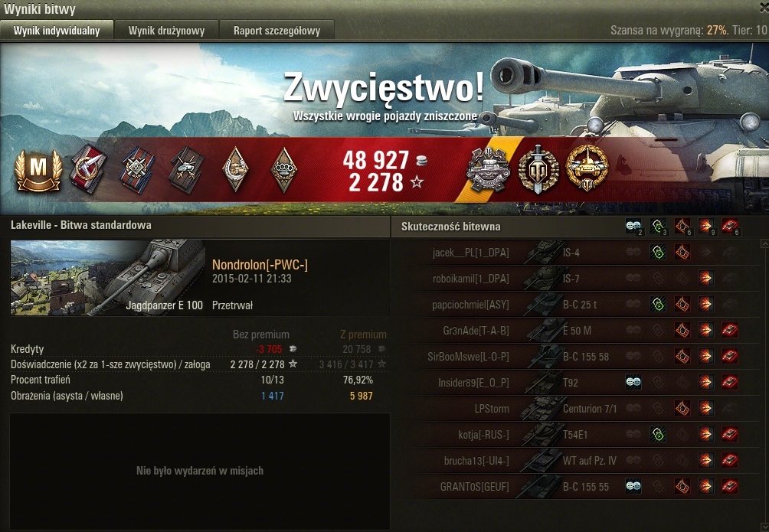This screenshot has width=769, height=532.
Task: Select the horseshoe diamond-shaped medal
Action: click(x=235, y=169)
